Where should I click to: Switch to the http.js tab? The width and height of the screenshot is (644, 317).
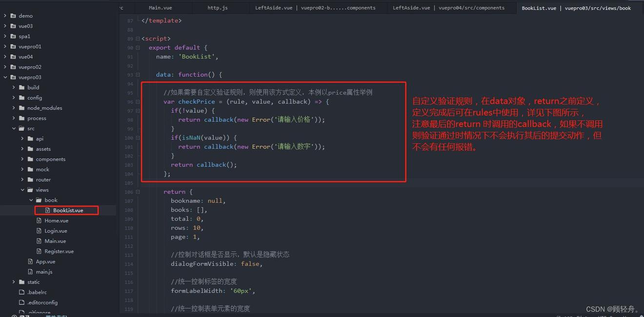pyautogui.click(x=217, y=8)
